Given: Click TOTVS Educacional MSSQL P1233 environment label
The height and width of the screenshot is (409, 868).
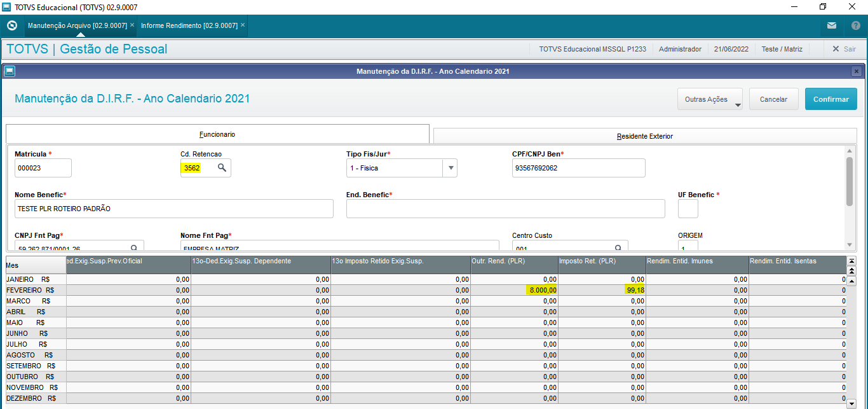Looking at the screenshot, I should (x=592, y=49).
